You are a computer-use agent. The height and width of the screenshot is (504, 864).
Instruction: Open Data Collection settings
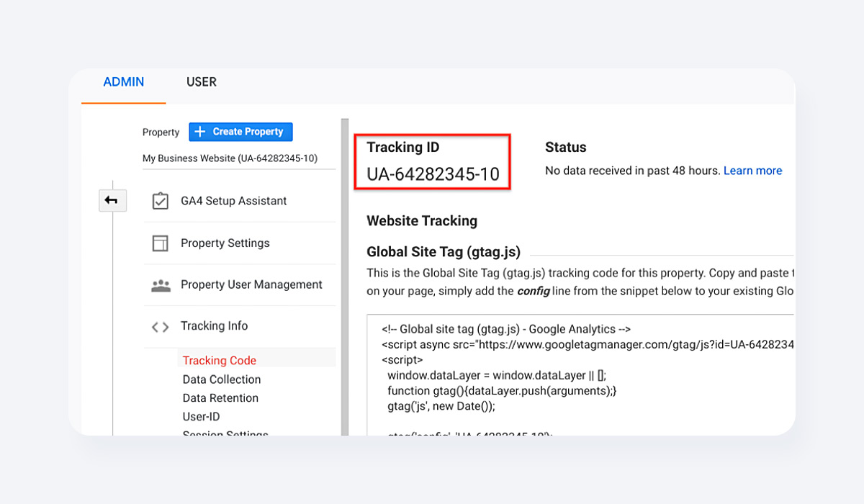[x=222, y=379]
